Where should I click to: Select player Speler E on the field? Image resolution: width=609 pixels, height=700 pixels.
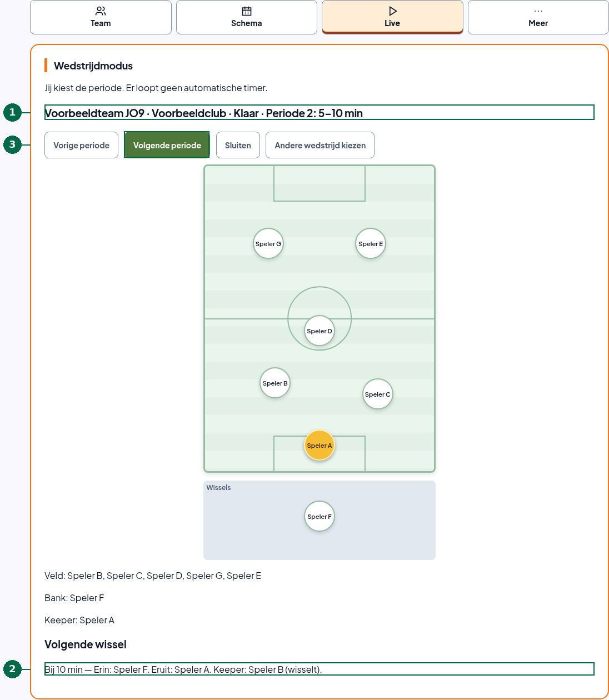click(x=371, y=243)
